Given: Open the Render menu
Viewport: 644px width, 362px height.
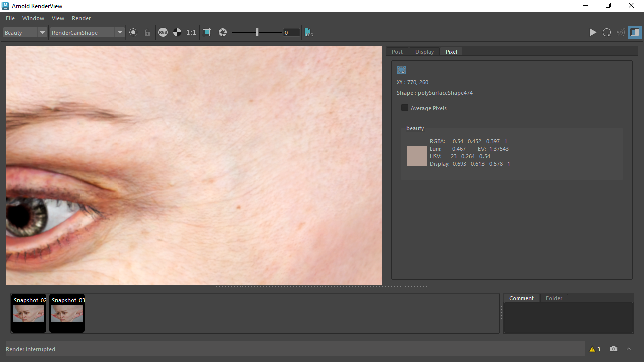Looking at the screenshot, I should click(x=81, y=18).
